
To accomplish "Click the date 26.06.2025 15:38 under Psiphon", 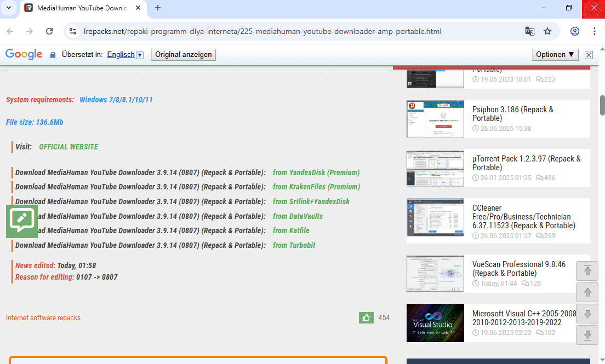I will [505, 129].
